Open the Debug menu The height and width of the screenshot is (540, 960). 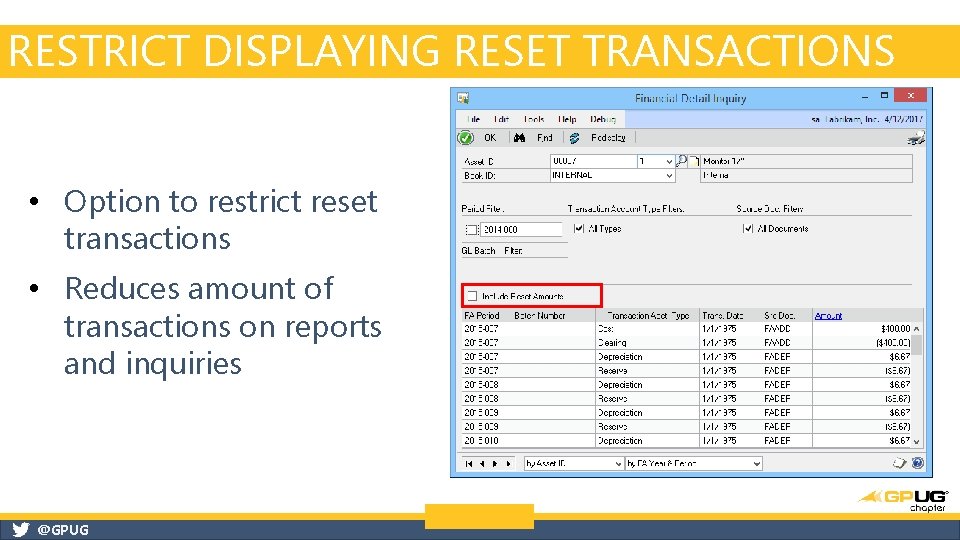click(x=603, y=119)
